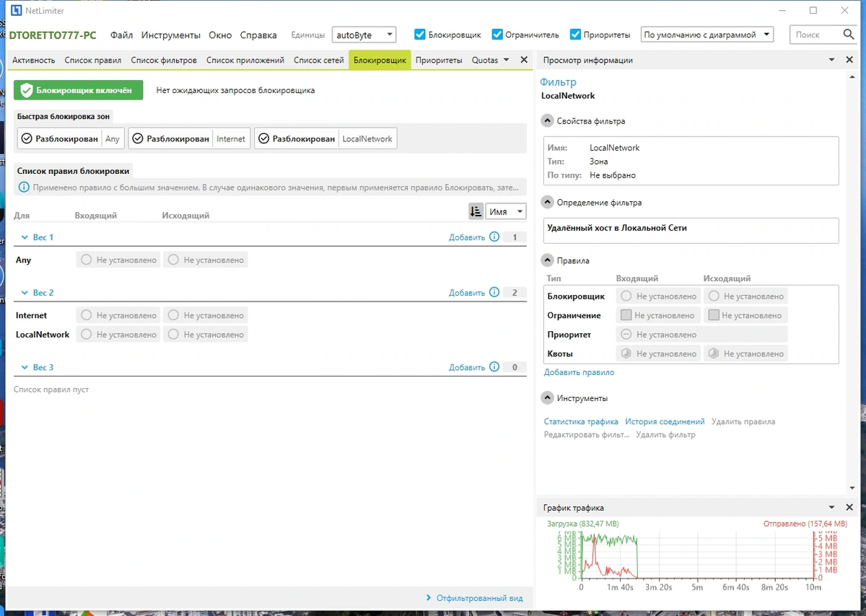Toggle outgoing Ограничение rule checkbox

[x=714, y=315]
